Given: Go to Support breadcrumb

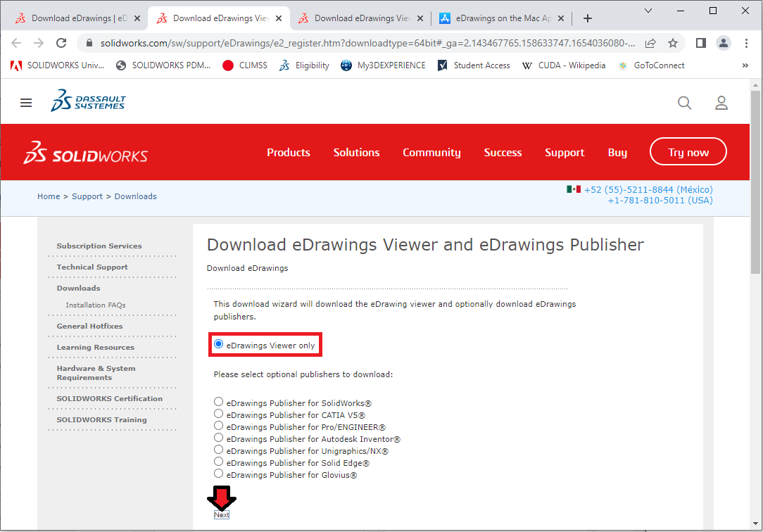Looking at the screenshot, I should coord(87,196).
